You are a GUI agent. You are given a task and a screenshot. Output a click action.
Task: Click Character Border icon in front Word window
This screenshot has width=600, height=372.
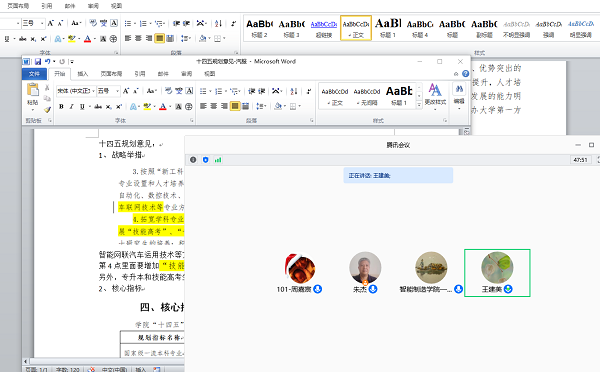[189, 91]
